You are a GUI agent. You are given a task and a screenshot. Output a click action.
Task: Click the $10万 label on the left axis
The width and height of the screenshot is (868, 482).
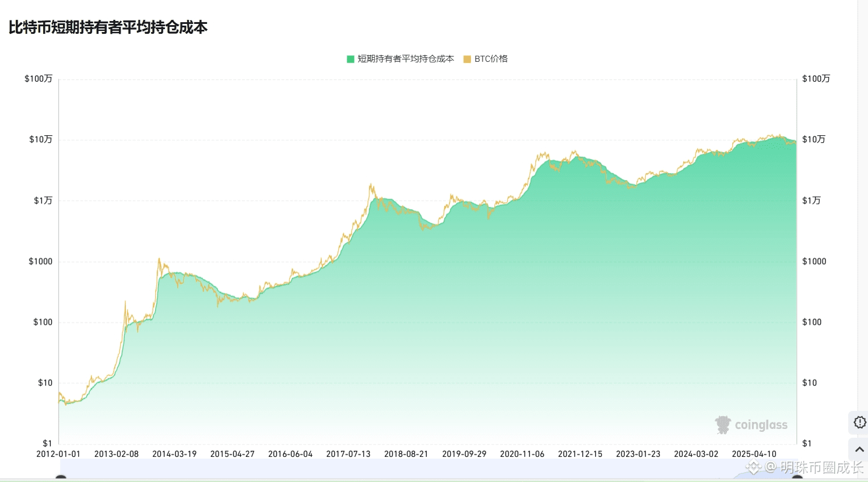41,139
